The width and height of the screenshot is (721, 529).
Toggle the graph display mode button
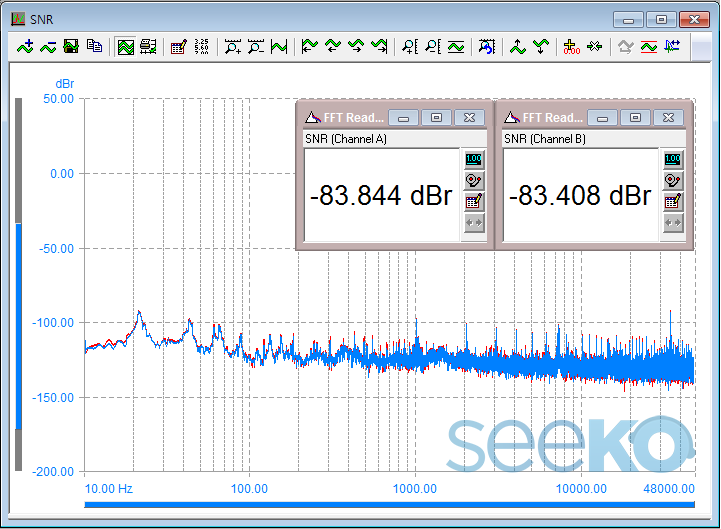126,46
